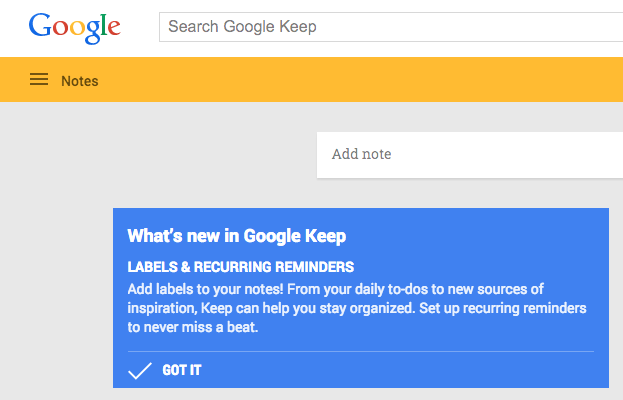623x400 pixels.
Task: Focus the Search Google Keep field
Action: pyautogui.click(x=390, y=27)
